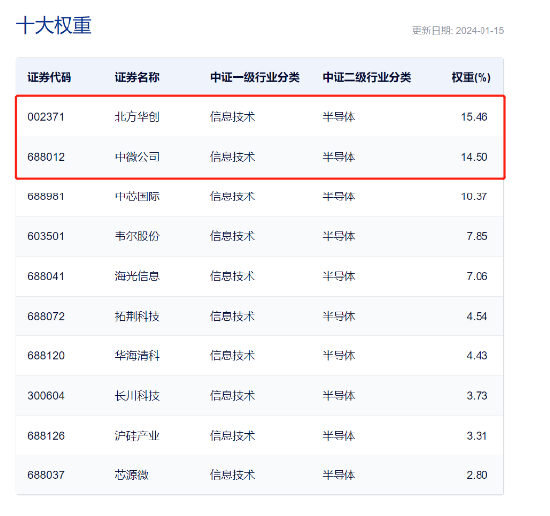Open the 芯源微 entry
550x516 pixels.
click(132, 475)
